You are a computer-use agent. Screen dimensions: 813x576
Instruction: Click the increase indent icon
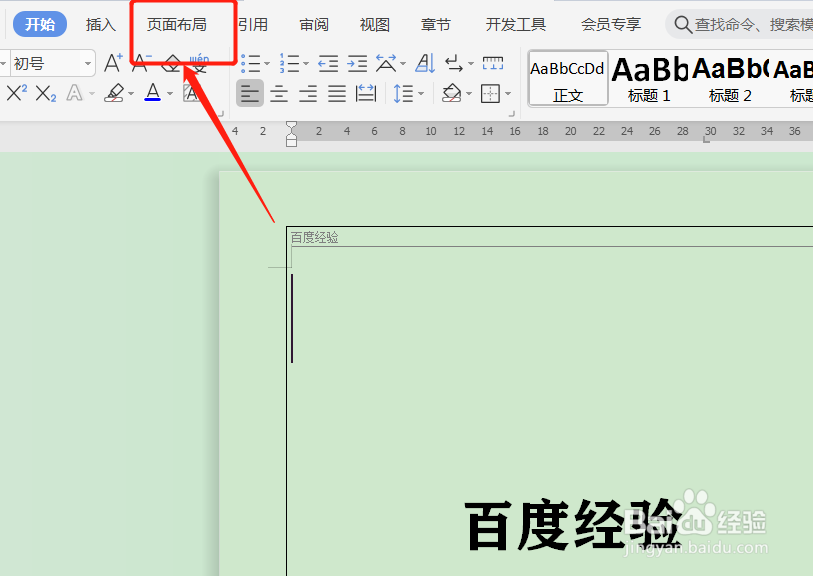pyautogui.click(x=357, y=64)
